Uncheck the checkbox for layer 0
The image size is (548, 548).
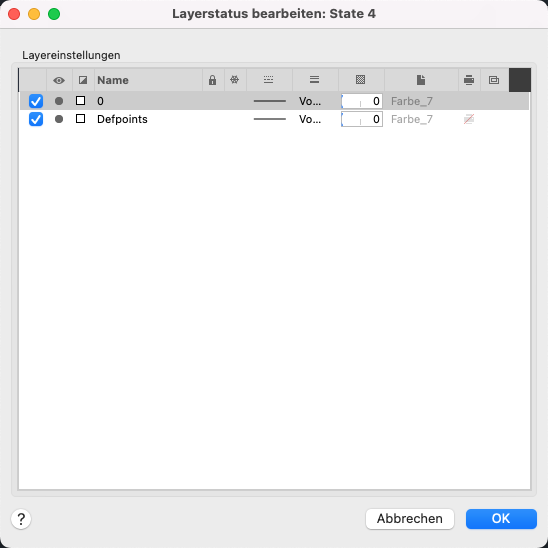(36, 101)
